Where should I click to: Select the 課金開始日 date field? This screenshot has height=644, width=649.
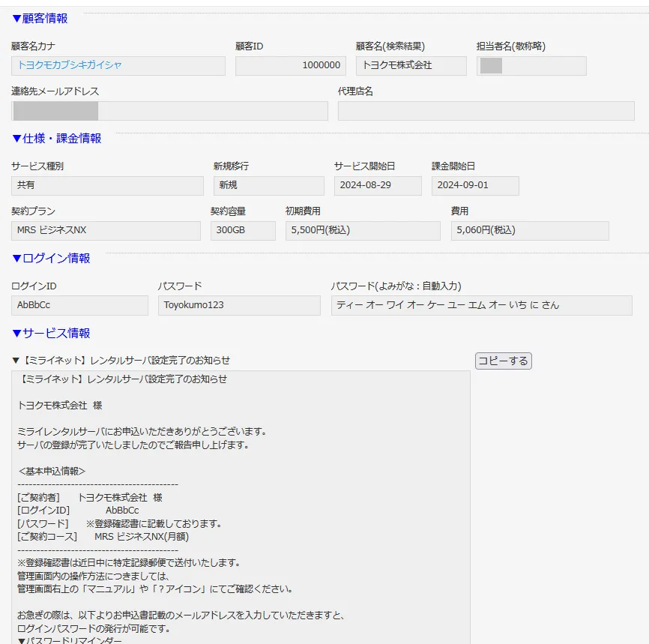[x=475, y=186]
